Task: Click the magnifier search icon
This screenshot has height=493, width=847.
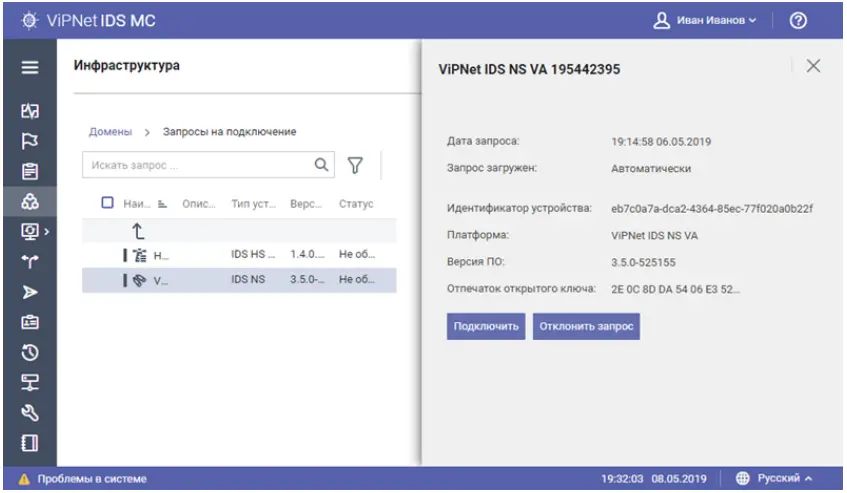Action: coord(321,165)
